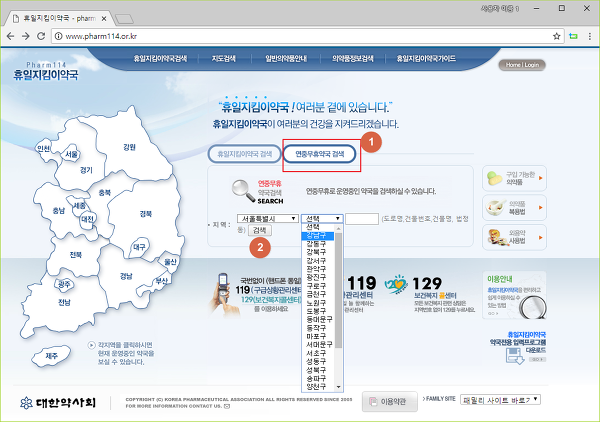Select 강원 region on the map
Viewport: 600px width, 422px height.
coord(129,147)
